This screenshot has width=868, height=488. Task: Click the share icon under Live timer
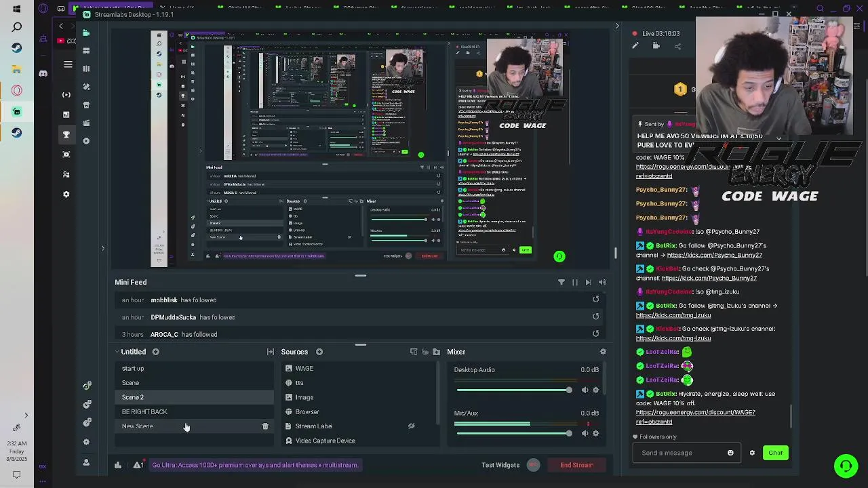(x=677, y=46)
